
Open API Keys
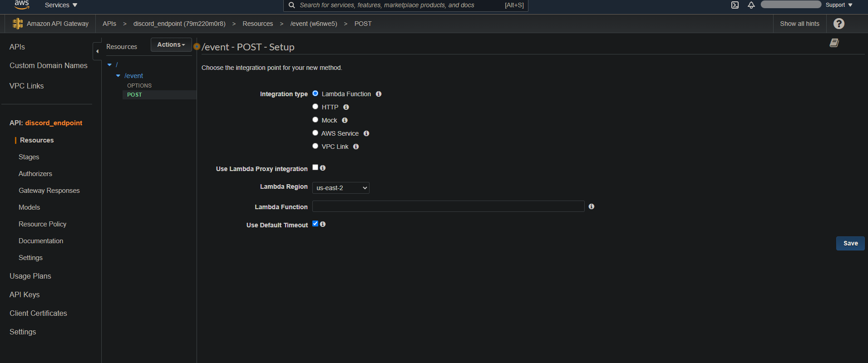[x=25, y=294]
